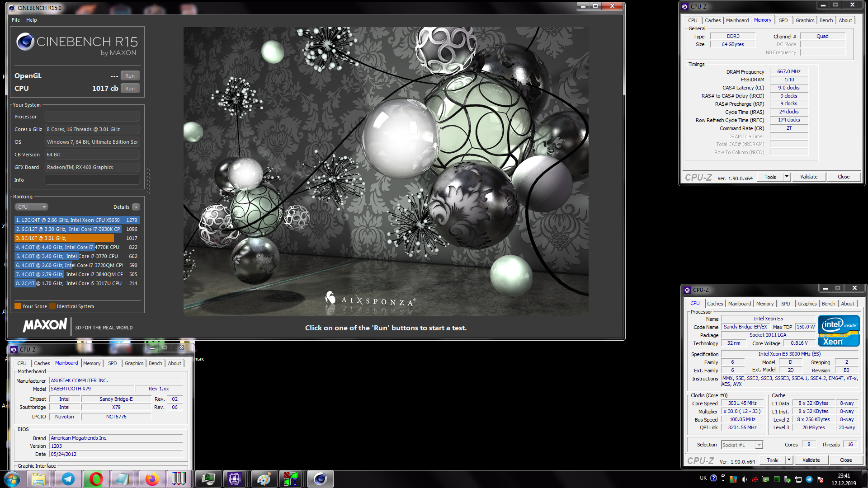
Task: Open the Telegram tray icon
Action: [x=809, y=479]
